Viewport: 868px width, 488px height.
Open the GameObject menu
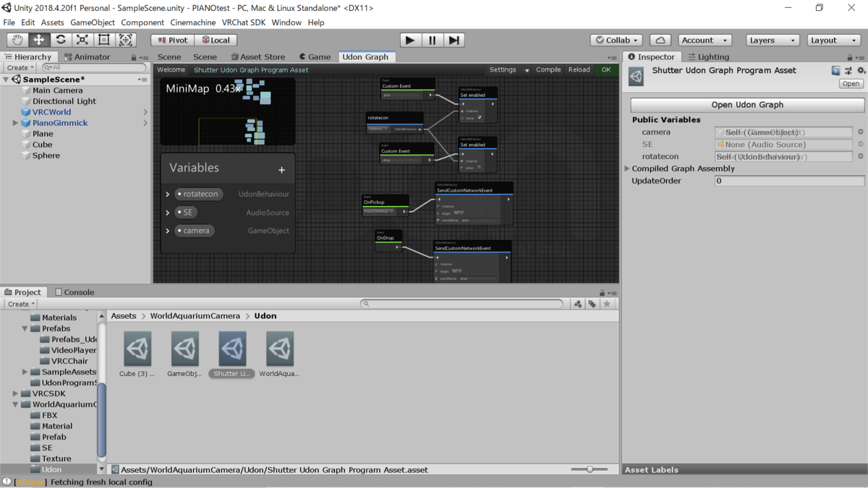coord(93,22)
